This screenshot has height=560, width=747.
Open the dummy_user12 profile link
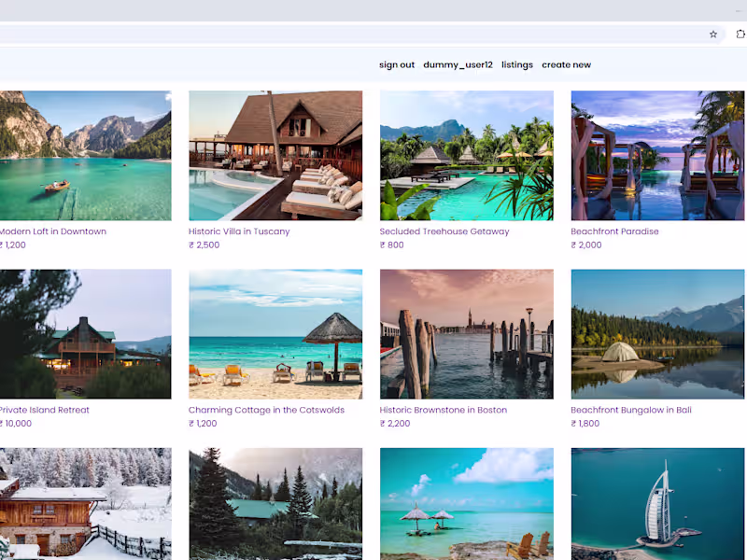coord(458,64)
